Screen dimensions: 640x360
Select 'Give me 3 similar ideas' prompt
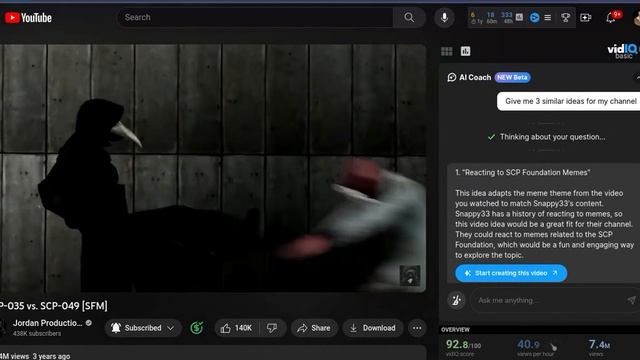(570, 101)
